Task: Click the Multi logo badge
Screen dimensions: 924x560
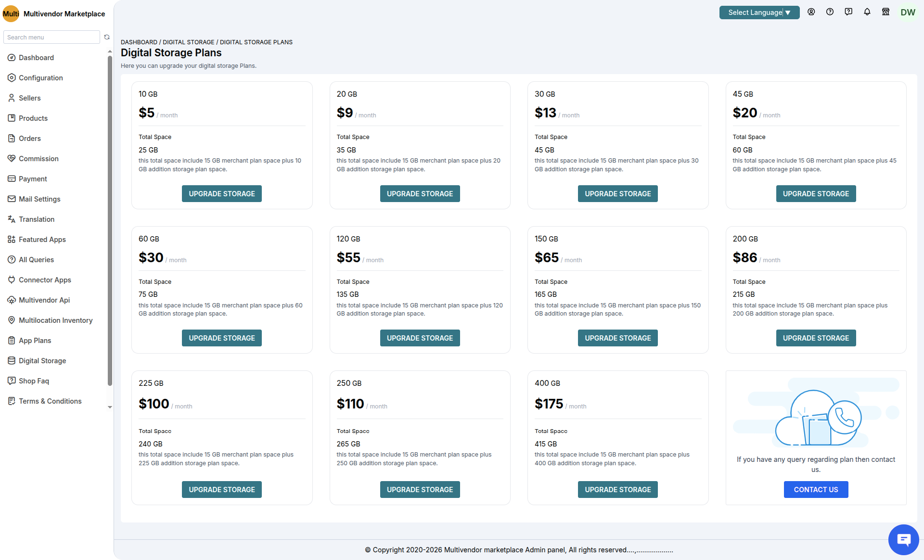Action: 11,13
